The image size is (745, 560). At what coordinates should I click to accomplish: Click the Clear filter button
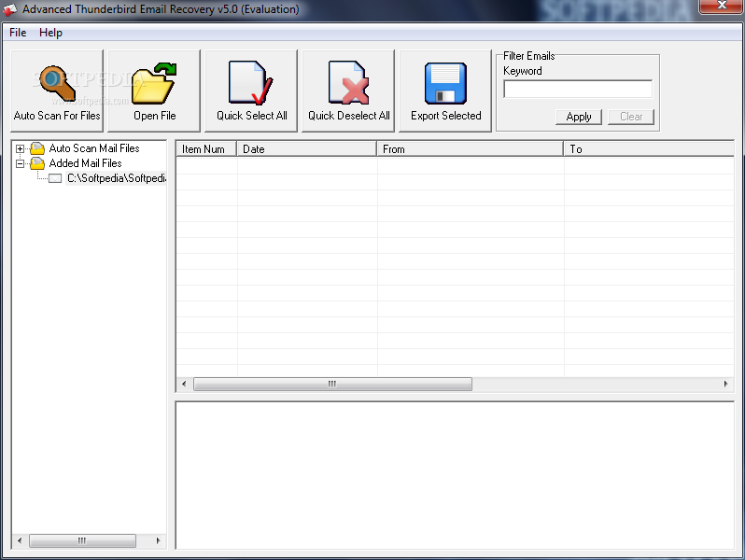pos(631,117)
